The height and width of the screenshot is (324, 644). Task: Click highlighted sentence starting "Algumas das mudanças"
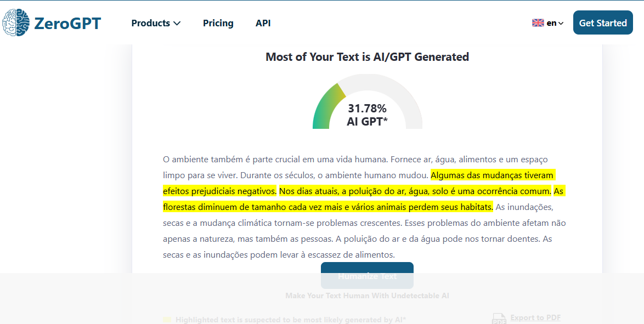492,175
